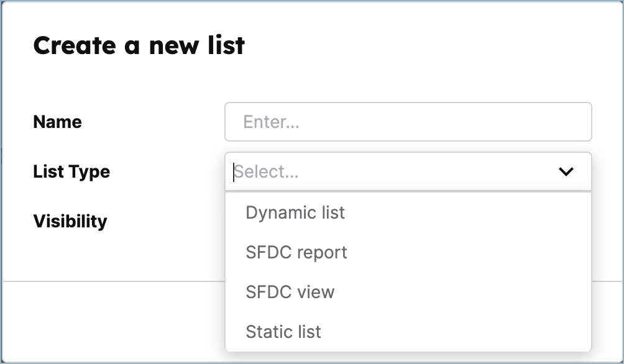Select the second option, "SFDC report"
Image resolution: width=624 pixels, height=364 pixels.
coord(296,252)
